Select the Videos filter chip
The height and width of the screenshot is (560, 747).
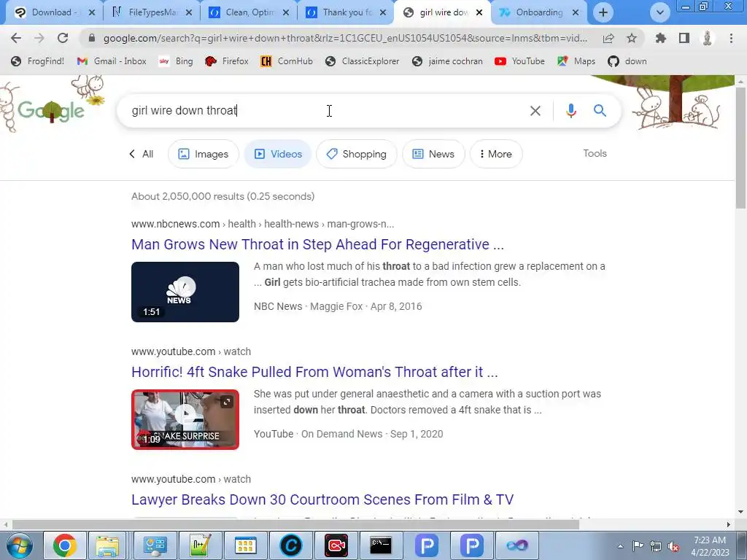click(278, 154)
